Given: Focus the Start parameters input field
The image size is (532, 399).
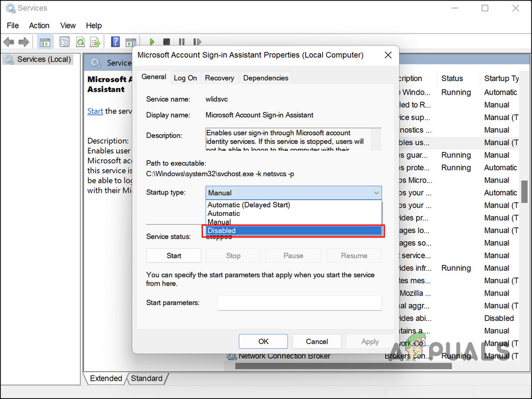Looking at the screenshot, I should coord(300,303).
